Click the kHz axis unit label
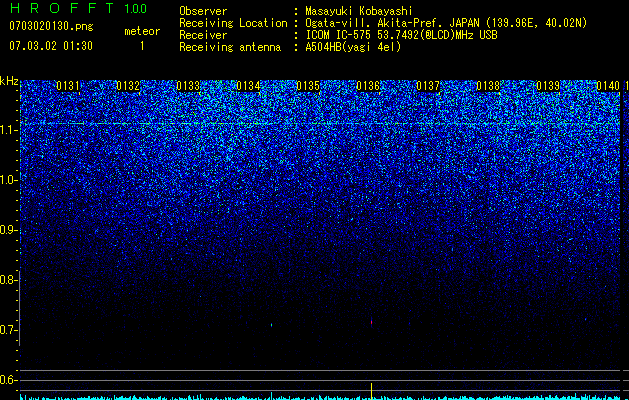This screenshot has height=400, width=629. [x=9, y=81]
